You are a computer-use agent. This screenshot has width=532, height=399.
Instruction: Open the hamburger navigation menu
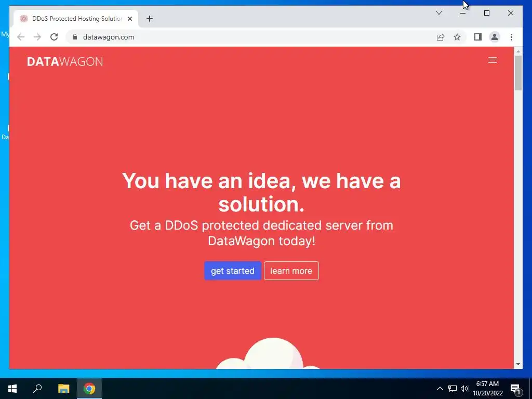point(493,60)
